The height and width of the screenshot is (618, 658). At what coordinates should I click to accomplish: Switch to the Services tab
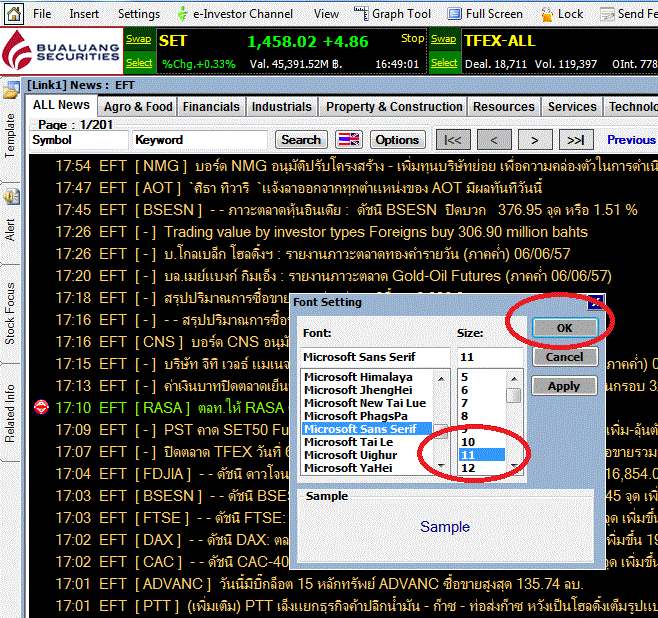point(572,107)
